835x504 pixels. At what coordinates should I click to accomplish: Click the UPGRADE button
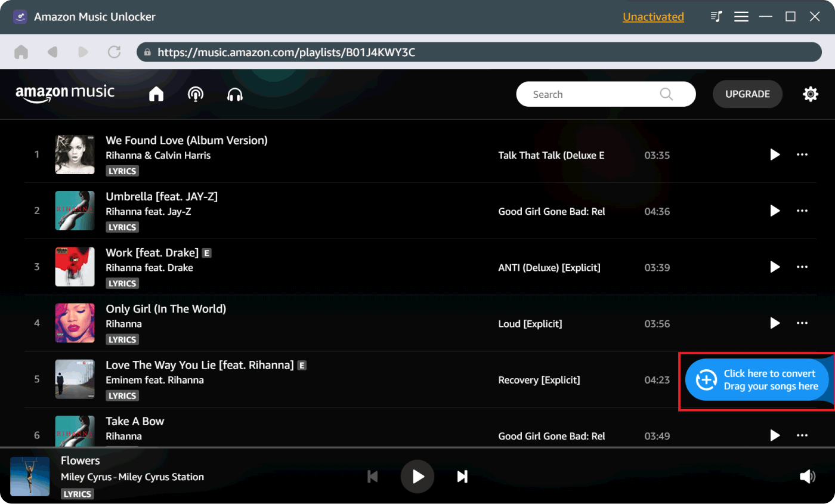747,94
